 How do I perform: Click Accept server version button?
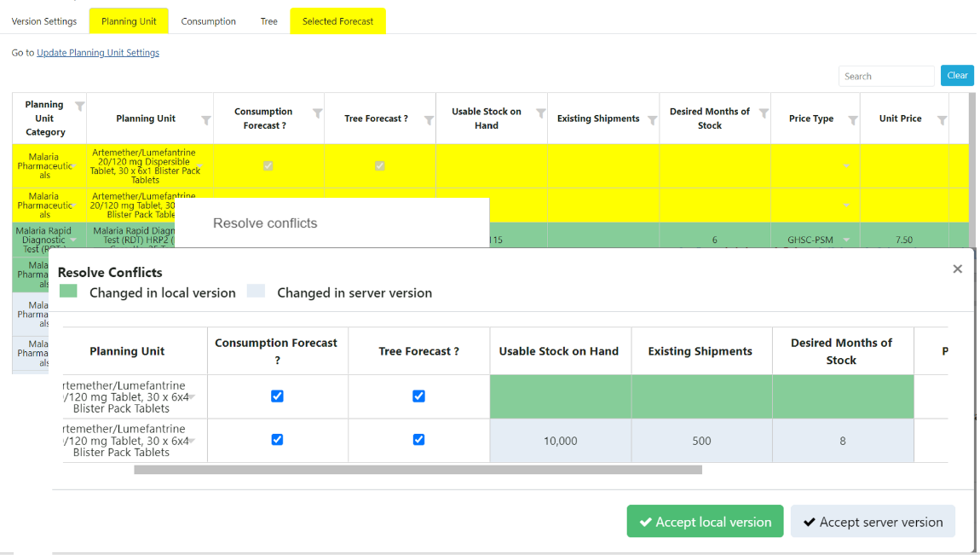click(x=873, y=521)
